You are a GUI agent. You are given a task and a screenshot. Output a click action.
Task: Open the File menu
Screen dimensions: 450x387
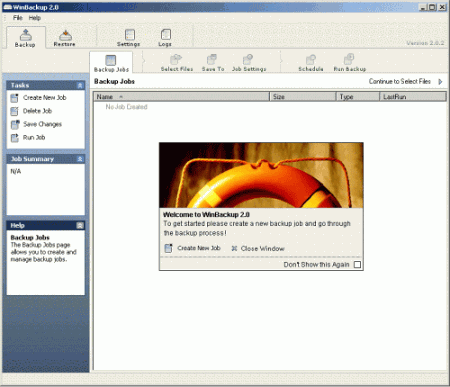[x=18, y=18]
